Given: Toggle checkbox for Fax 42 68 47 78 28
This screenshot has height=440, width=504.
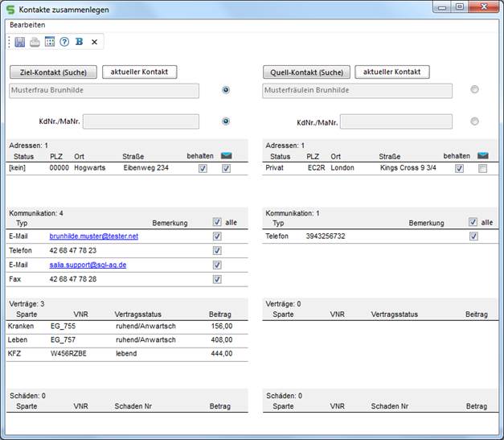Looking at the screenshot, I should (216, 279).
